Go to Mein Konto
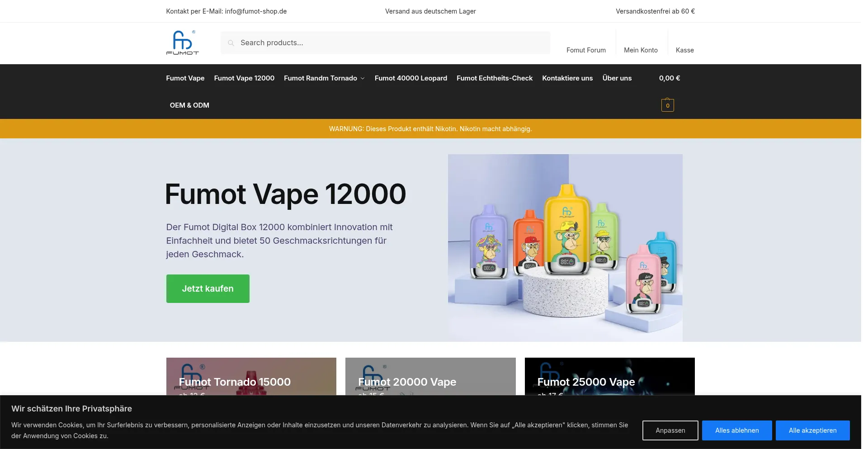The image size is (868, 449). tap(641, 50)
